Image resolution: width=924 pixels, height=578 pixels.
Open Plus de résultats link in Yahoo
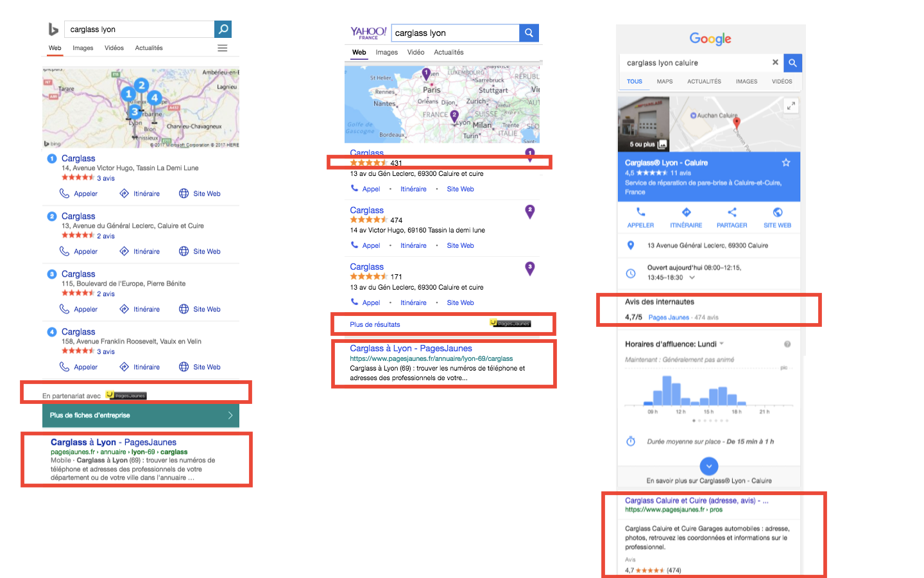click(x=375, y=324)
